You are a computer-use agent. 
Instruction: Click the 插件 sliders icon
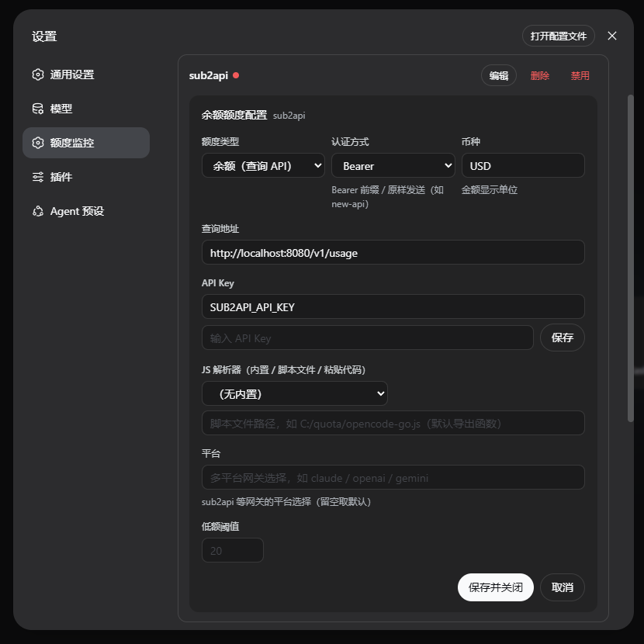38,177
